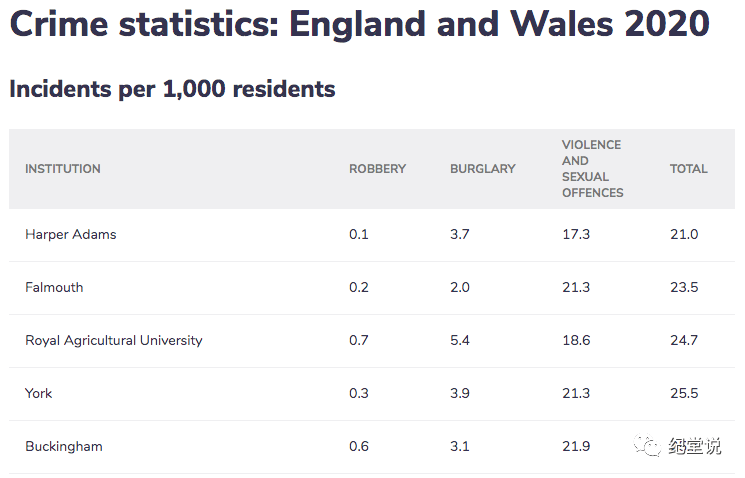Screen dimensions: 745x478
Task: Click the York total value 25.5
Action: pos(684,393)
